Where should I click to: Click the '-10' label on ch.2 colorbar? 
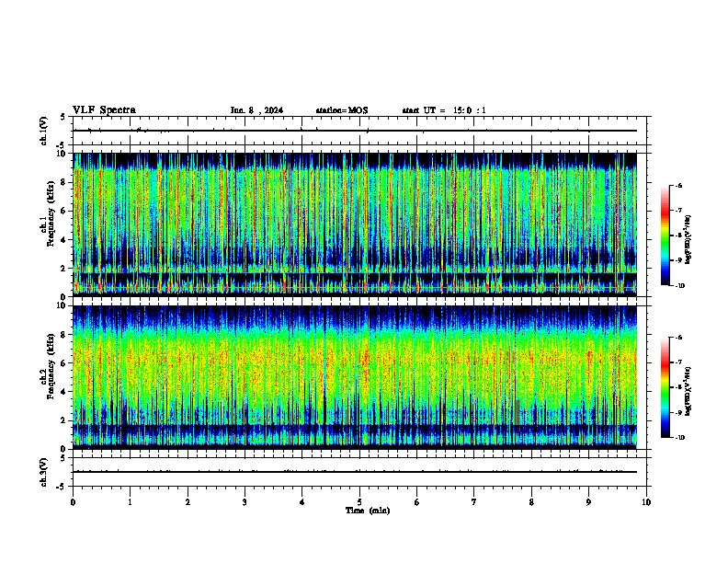680,437
